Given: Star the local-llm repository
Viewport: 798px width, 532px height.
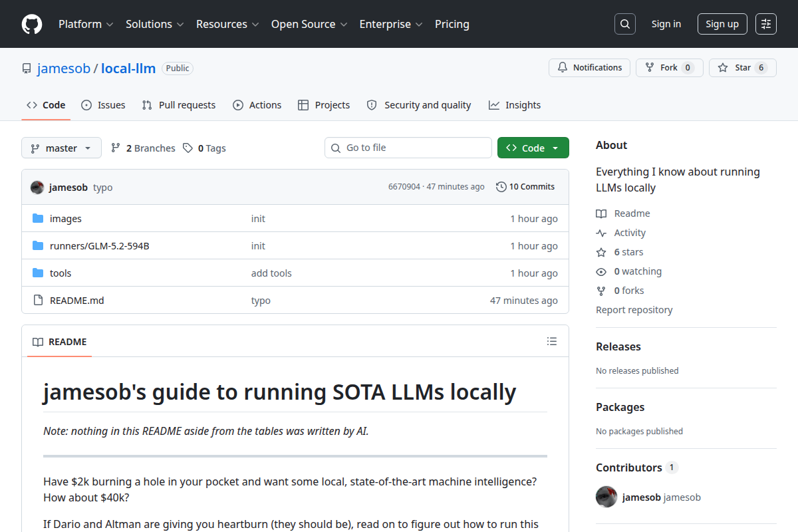Looking at the screenshot, I should pos(742,68).
